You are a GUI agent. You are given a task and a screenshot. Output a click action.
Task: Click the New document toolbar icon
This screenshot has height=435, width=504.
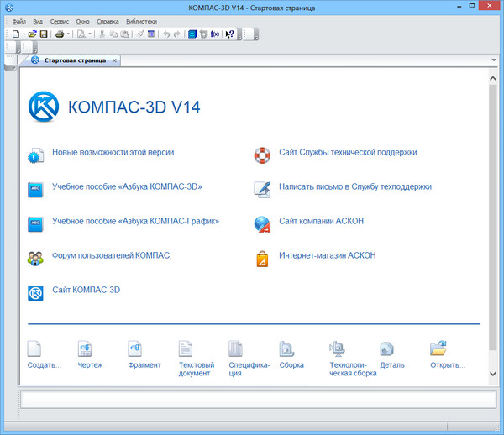[x=15, y=34]
